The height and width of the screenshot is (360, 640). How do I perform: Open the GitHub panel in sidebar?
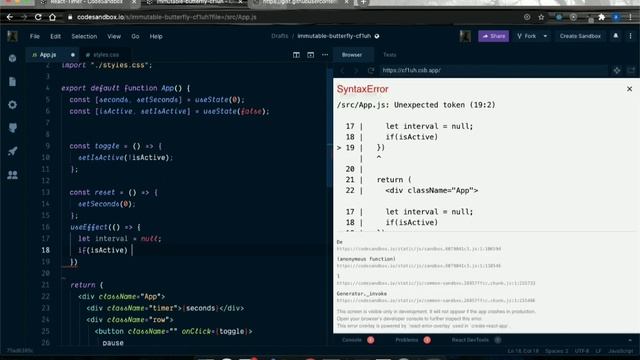pyautogui.click(x=12, y=128)
